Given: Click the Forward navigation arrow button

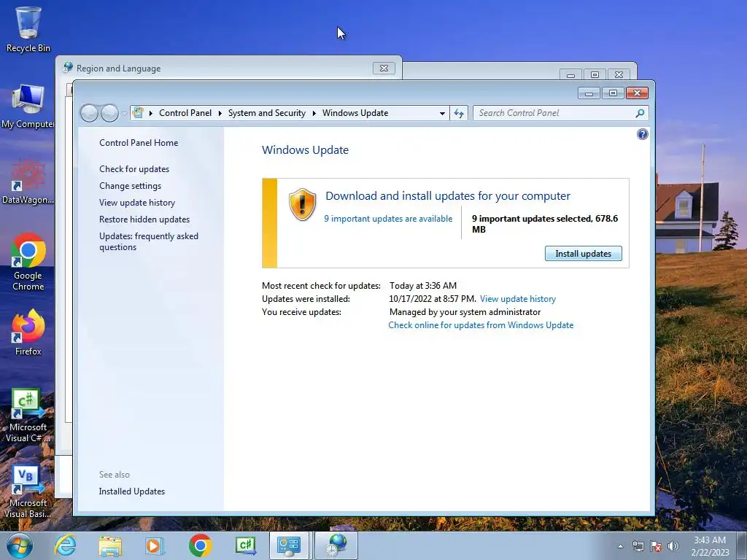Looking at the screenshot, I should 109,113.
